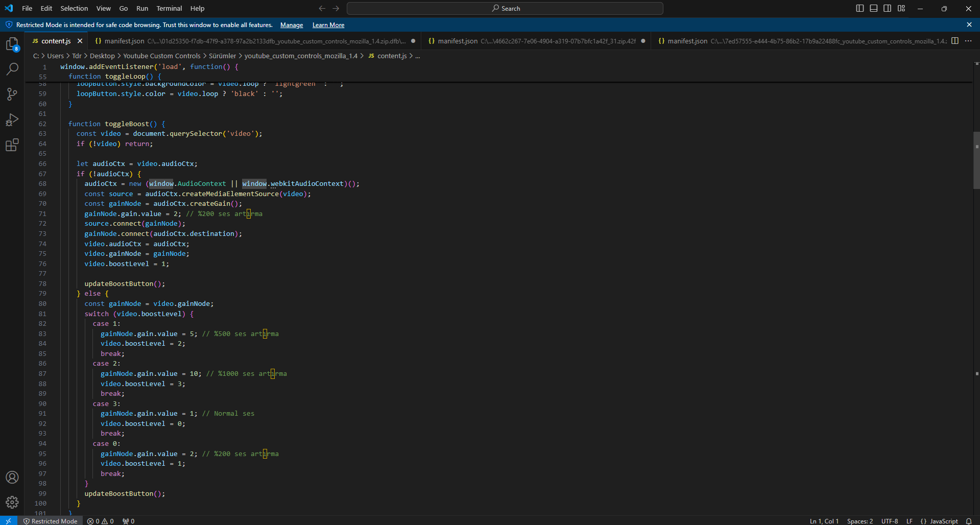Expand the Users breadcrumb segment
Image resolution: width=980 pixels, height=525 pixels.
(x=56, y=56)
